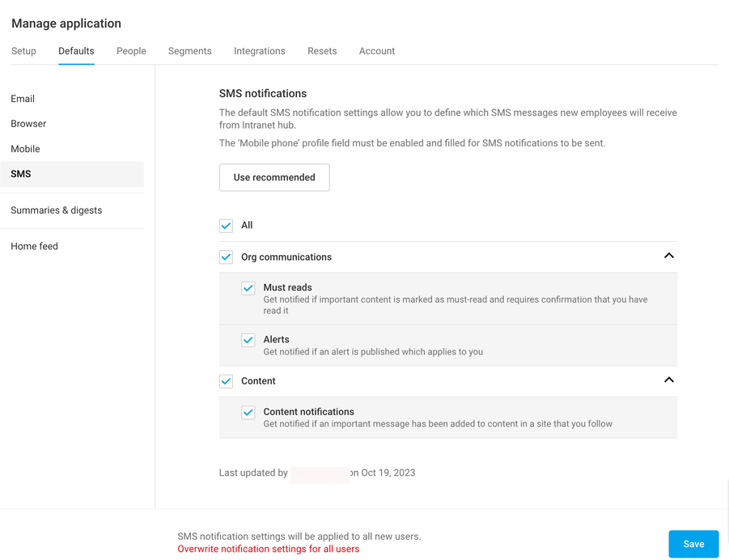Open the People tab
Screen dimensions: 729x560
click(131, 51)
